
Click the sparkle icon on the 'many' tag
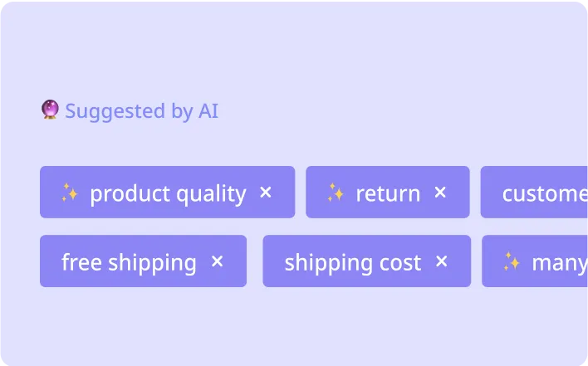[512, 262]
